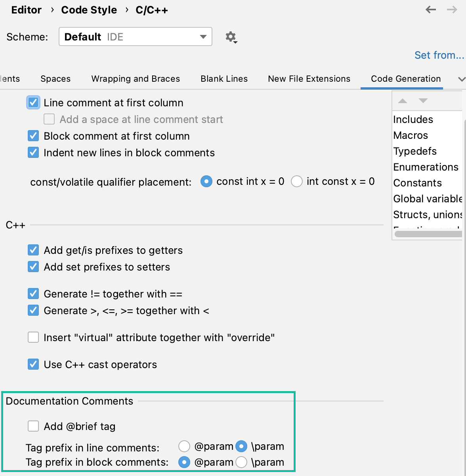Click the forward navigation arrow
Screen dimensions: 466x476
(453, 10)
